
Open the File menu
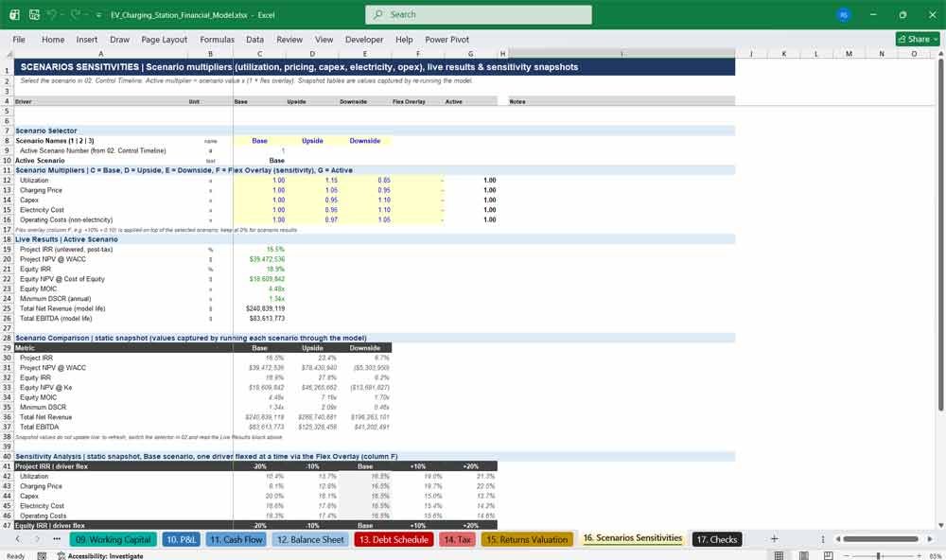click(19, 39)
